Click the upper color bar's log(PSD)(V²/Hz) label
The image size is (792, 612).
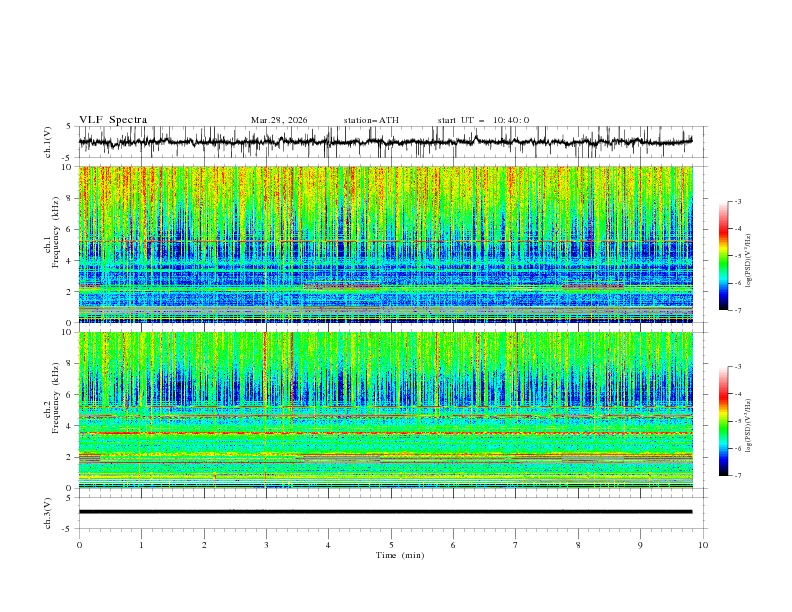coord(748,260)
